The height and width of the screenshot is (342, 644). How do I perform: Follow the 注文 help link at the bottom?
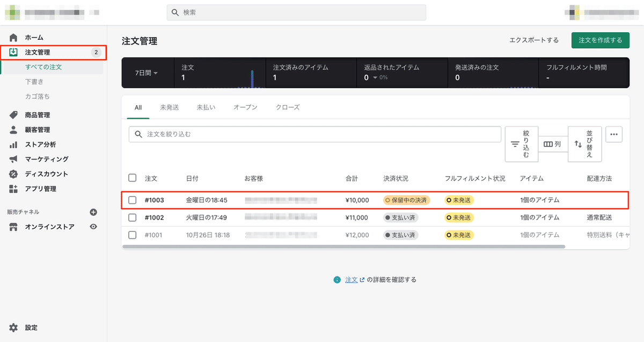tap(352, 280)
